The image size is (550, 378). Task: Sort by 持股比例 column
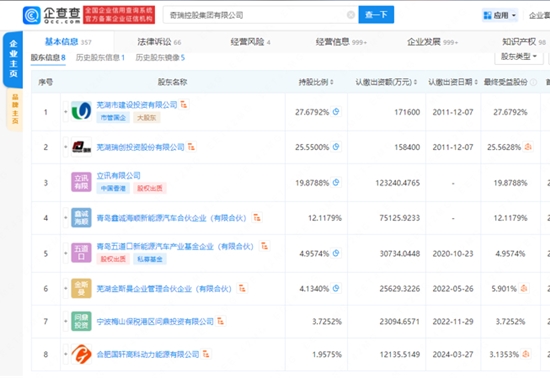[x=316, y=82]
